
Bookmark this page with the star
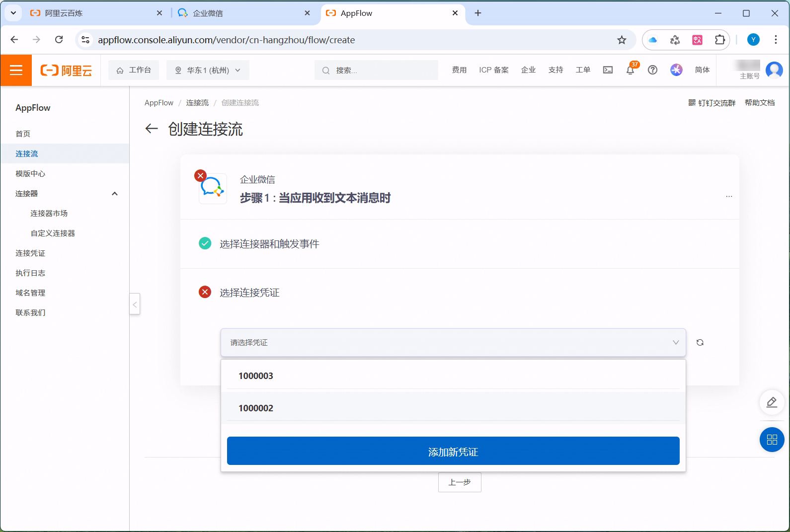click(x=622, y=40)
